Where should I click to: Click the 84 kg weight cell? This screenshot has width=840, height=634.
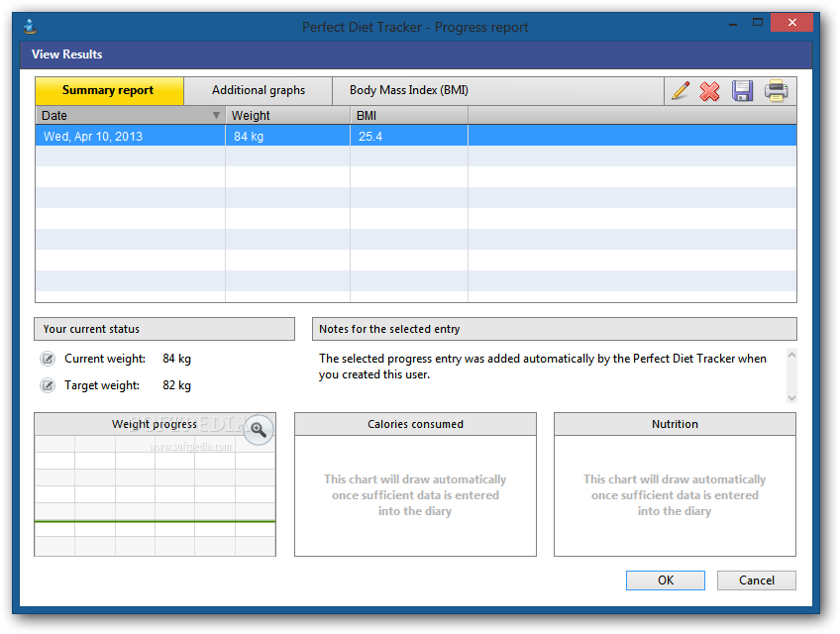tap(287, 136)
